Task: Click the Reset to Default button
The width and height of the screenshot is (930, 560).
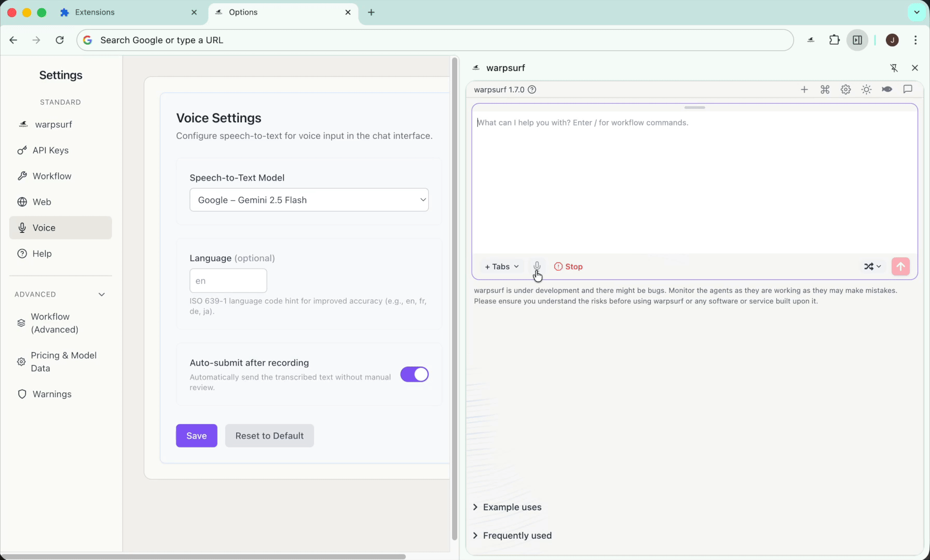Action: tap(269, 436)
